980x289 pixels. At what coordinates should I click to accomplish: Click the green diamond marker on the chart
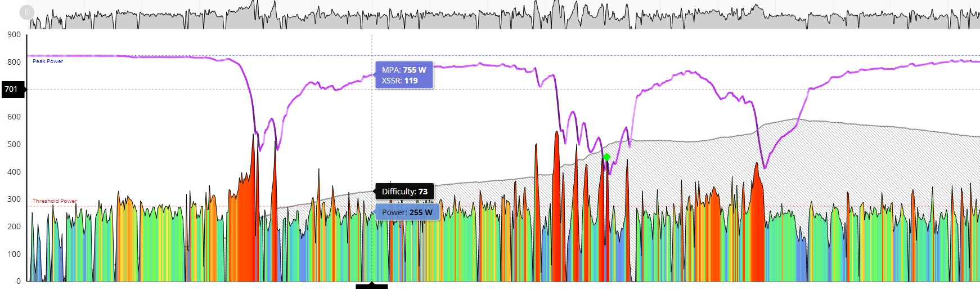(606, 157)
